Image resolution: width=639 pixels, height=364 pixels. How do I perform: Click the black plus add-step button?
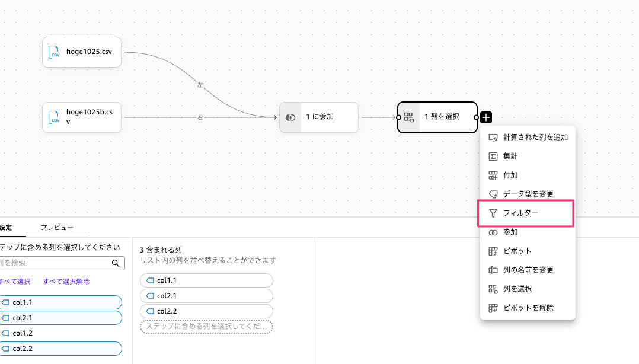point(486,117)
